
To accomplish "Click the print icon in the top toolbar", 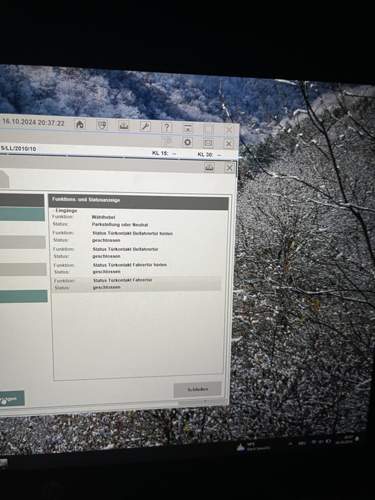I will click(x=124, y=125).
